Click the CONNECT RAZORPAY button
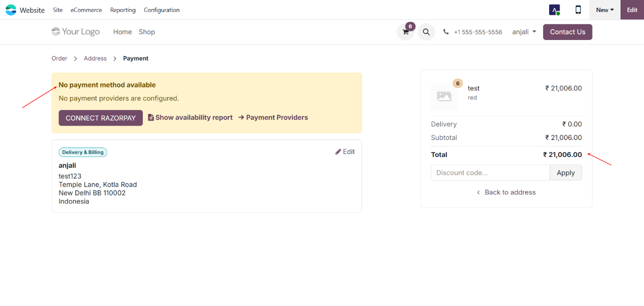 pyautogui.click(x=100, y=118)
